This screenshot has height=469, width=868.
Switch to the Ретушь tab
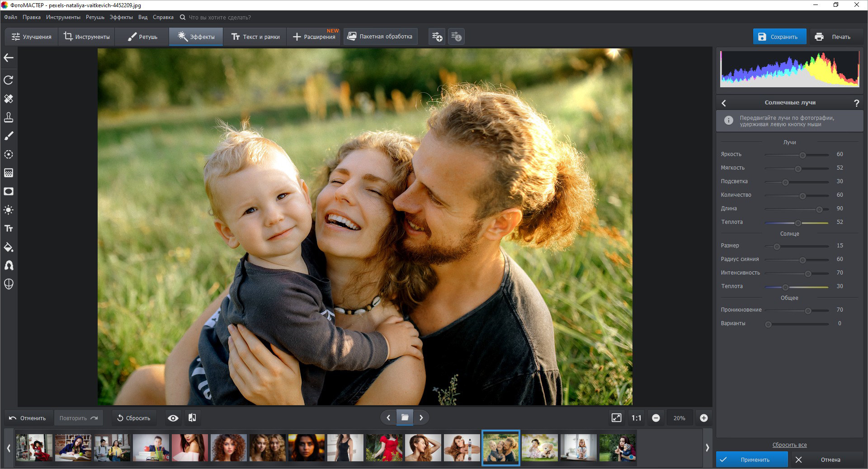pos(142,37)
